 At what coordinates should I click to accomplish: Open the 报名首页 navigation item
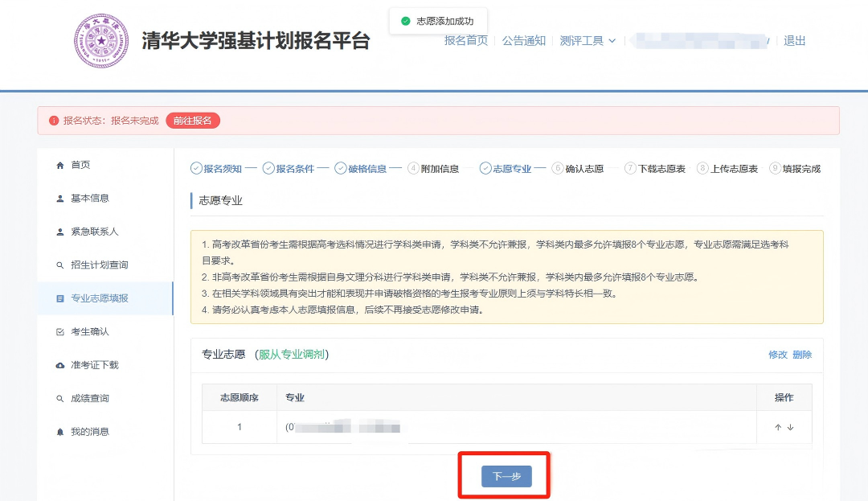click(466, 40)
